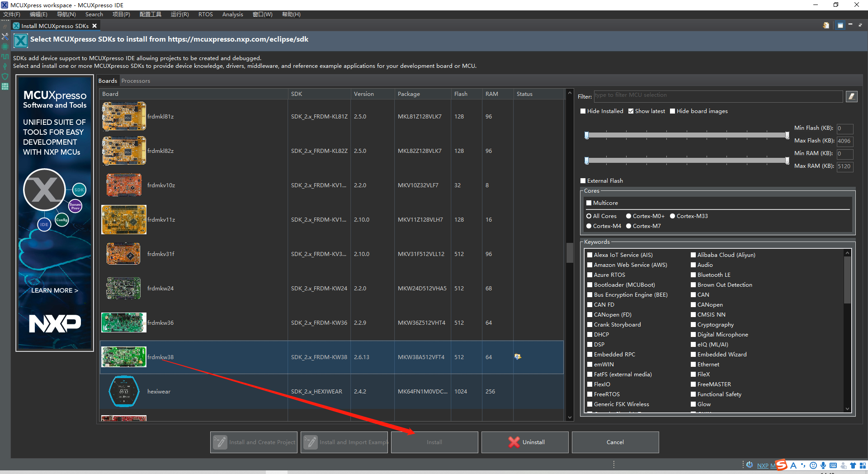868x474 pixels.
Task: Click the square-wave clocks sidebar icon
Action: pos(5,57)
